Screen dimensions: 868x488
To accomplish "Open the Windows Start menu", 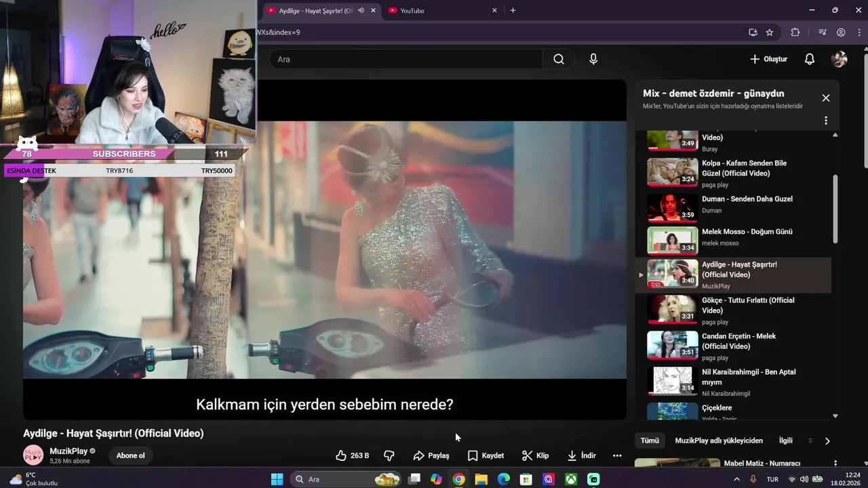I will click(277, 479).
